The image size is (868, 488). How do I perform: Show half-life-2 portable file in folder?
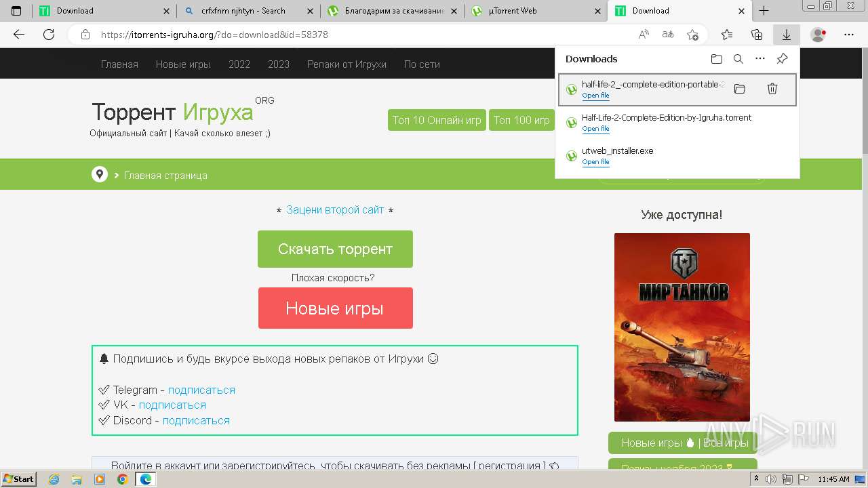point(740,89)
